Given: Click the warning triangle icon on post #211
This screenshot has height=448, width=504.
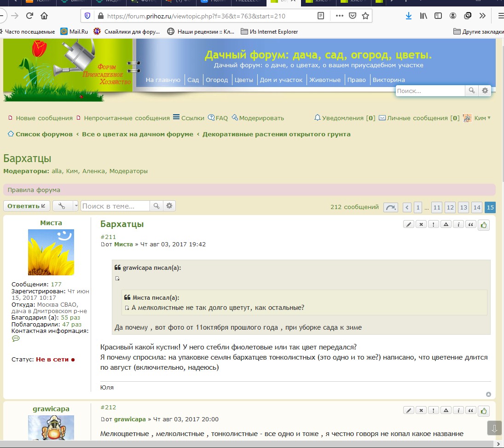Looking at the screenshot, I should [x=446, y=225].
